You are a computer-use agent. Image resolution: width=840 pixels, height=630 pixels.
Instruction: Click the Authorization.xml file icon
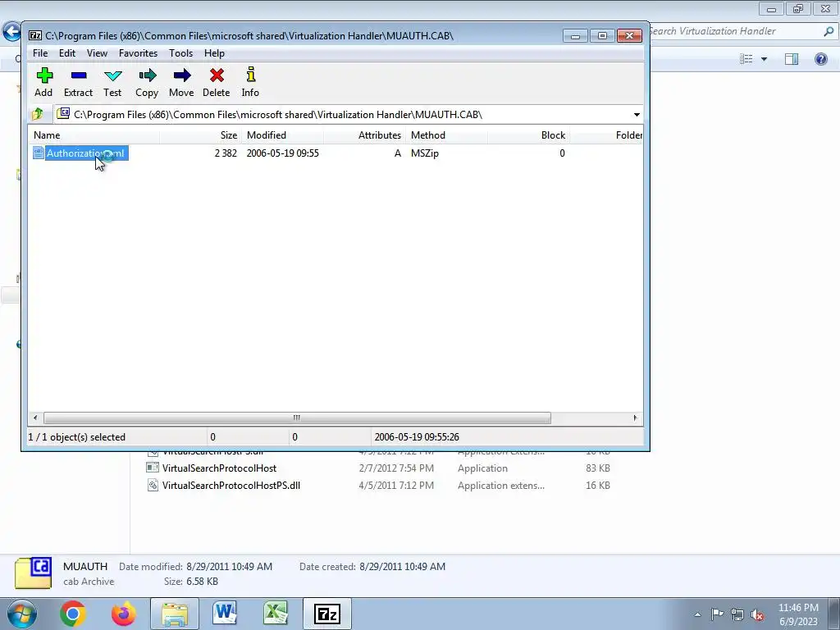(x=39, y=153)
